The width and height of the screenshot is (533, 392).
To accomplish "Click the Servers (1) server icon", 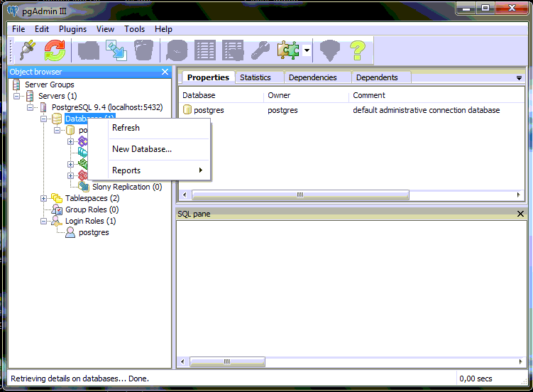I will 30,96.
